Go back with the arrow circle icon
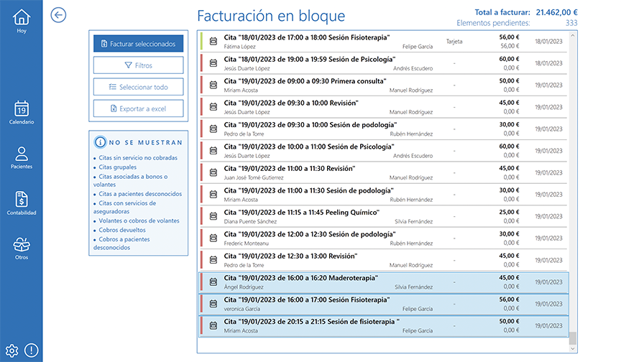 58,15
